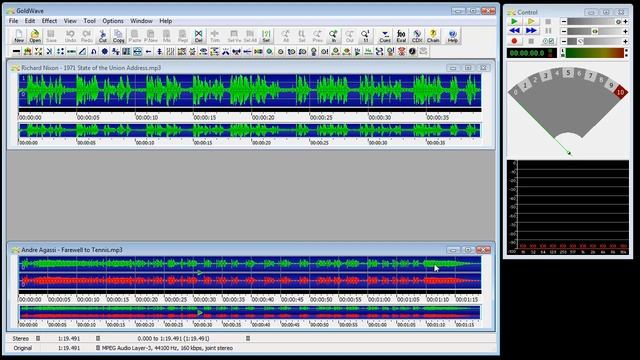Open Control properties button beside record stop

click(x=548, y=41)
